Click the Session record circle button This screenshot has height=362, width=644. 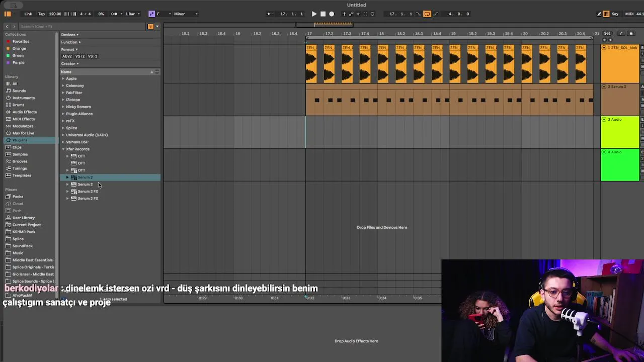tap(372, 14)
